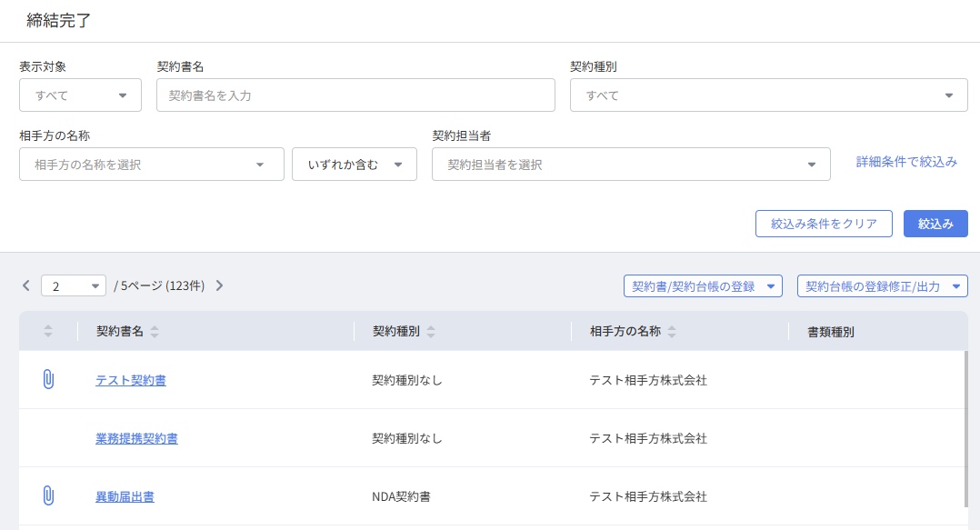Expand the 契約種別 filter dropdown
The image size is (980, 530).
[768, 95]
